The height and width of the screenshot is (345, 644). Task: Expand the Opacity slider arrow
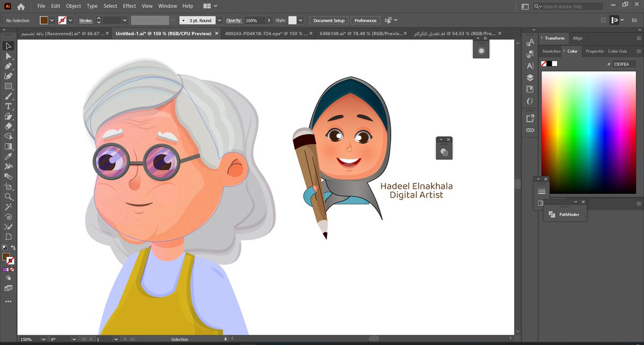269,20
